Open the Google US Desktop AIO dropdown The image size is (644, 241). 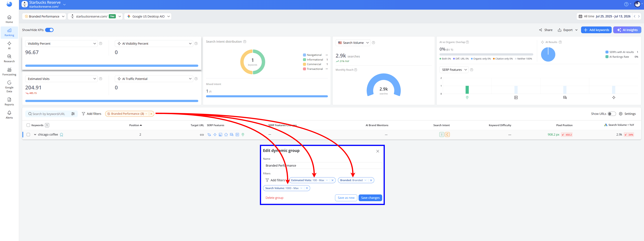(x=148, y=16)
